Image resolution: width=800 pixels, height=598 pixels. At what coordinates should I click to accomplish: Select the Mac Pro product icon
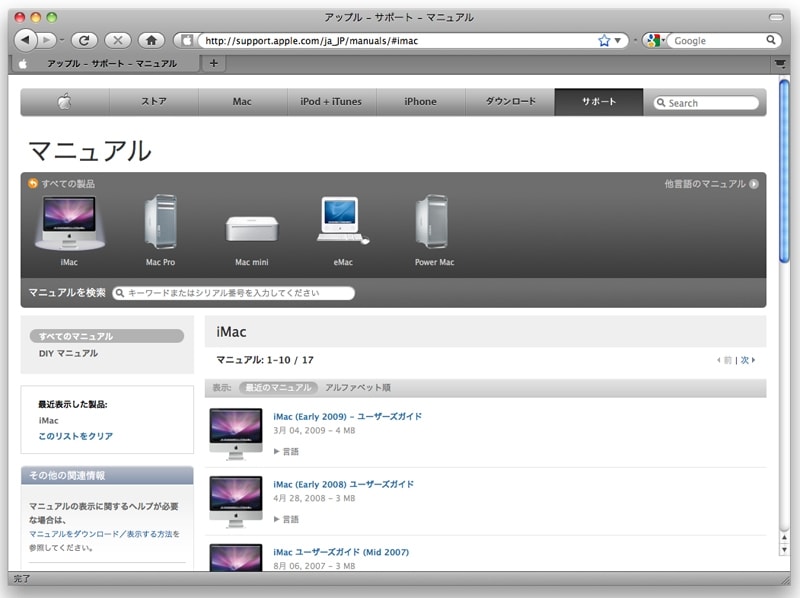(160, 230)
